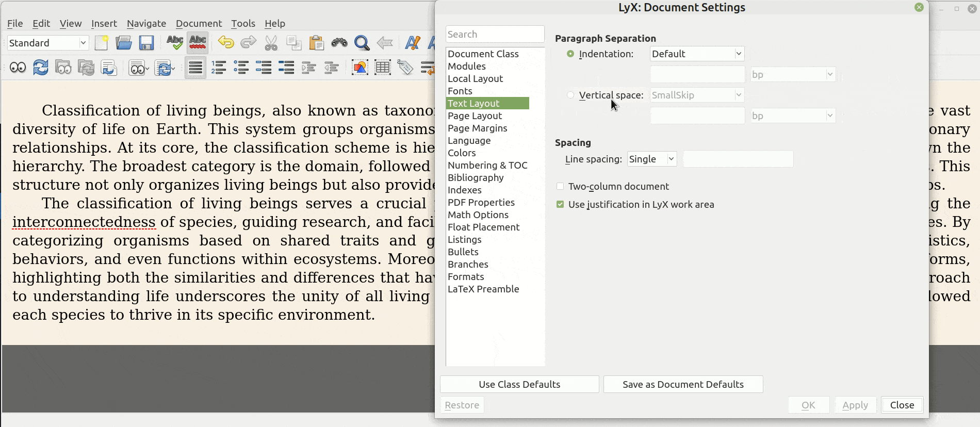Open Find and Replace binoculars icon

click(339, 43)
